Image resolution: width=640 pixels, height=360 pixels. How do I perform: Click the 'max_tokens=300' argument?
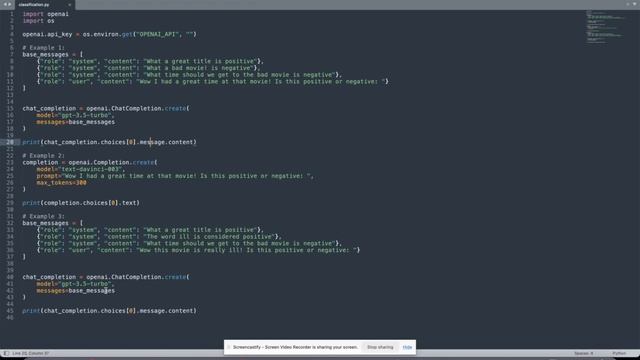(61, 182)
